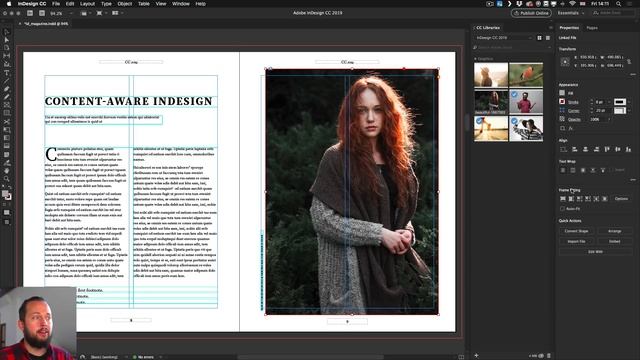
Task: Click the Arrange button
Action: (614, 231)
